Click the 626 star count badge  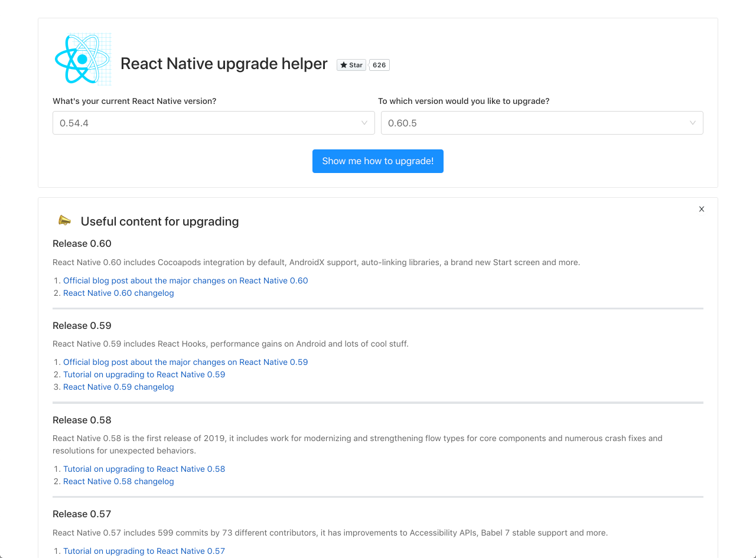379,65
